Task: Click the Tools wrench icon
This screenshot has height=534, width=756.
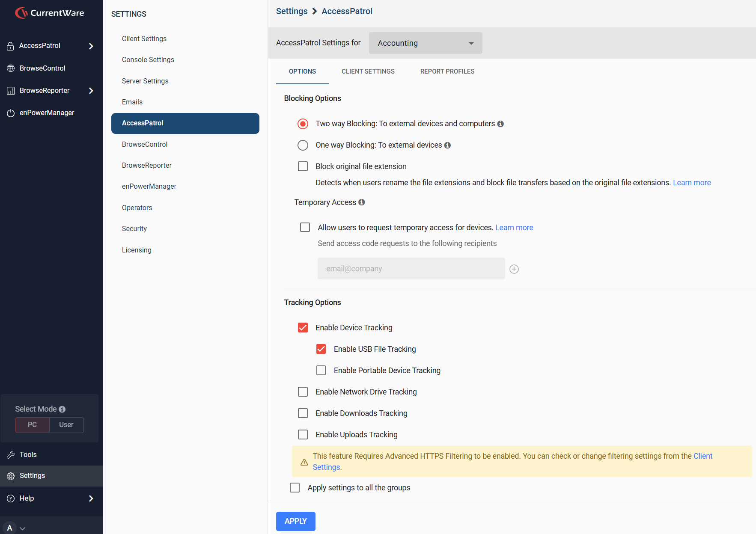Action: (x=11, y=455)
